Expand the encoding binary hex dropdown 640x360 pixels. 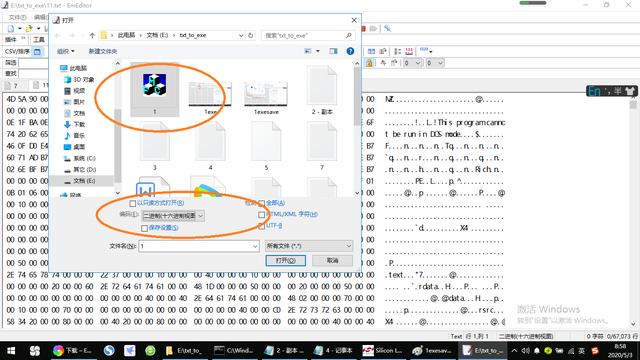[200, 216]
